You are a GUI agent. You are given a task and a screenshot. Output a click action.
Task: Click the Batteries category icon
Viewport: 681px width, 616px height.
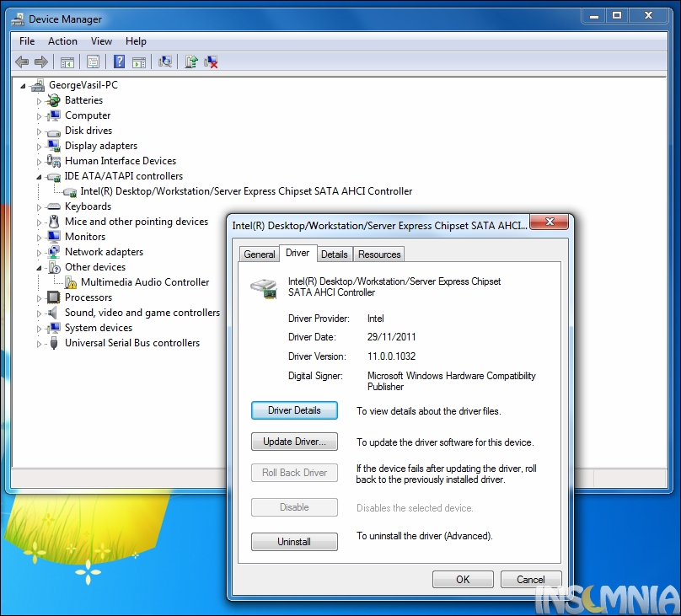[53, 101]
